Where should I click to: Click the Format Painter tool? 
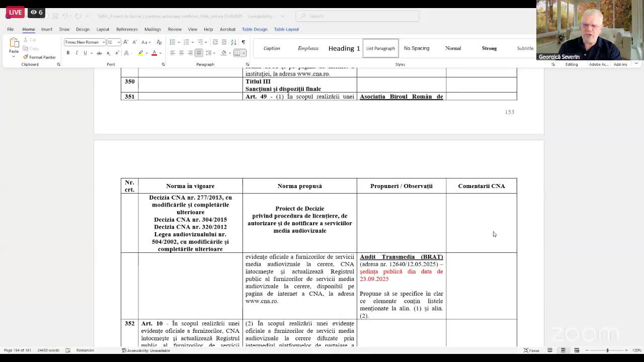tap(39, 57)
